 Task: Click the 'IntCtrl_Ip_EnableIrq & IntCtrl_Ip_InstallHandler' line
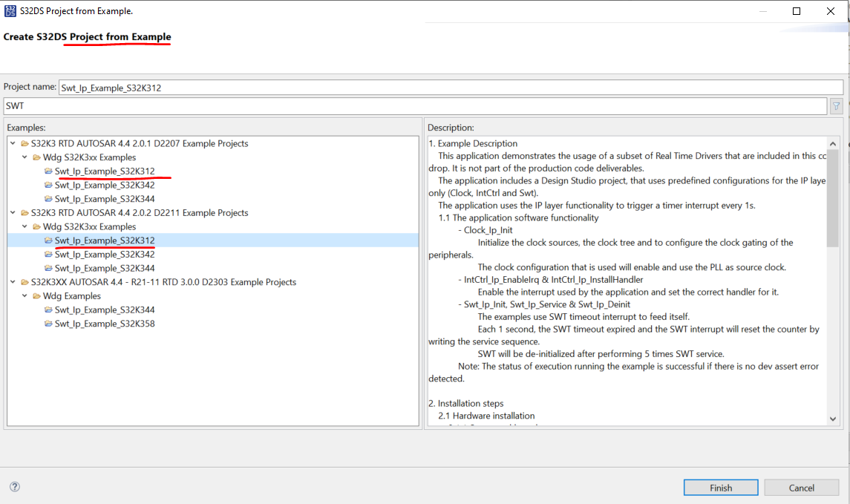coord(551,280)
